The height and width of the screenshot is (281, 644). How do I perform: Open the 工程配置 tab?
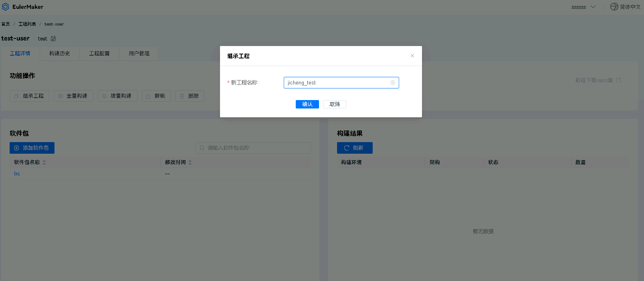click(99, 53)
